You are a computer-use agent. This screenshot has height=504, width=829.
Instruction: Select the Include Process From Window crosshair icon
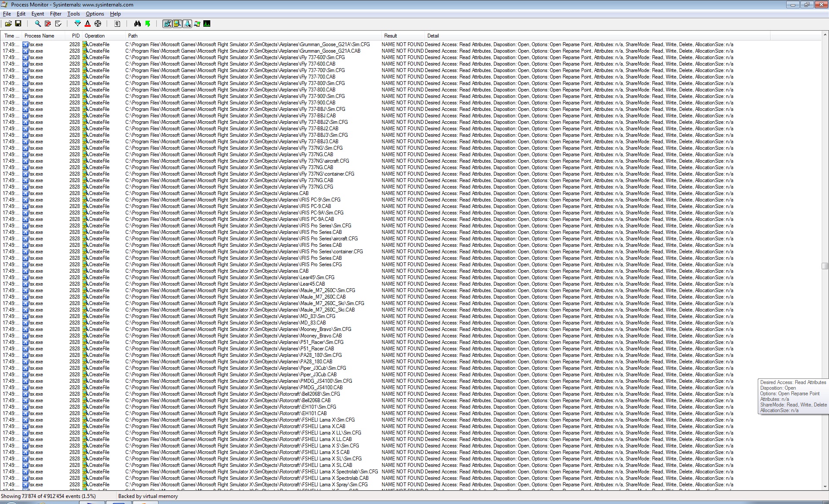click(98, 24)
